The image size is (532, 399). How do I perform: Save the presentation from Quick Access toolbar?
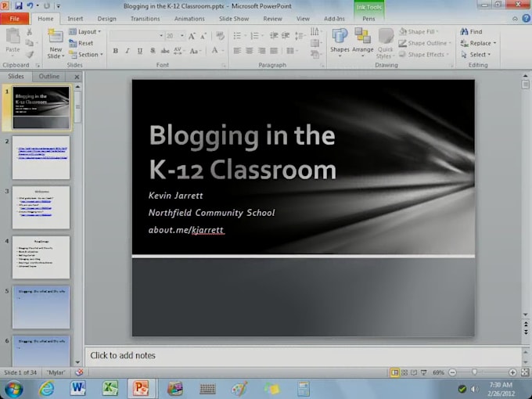(18, 5)
